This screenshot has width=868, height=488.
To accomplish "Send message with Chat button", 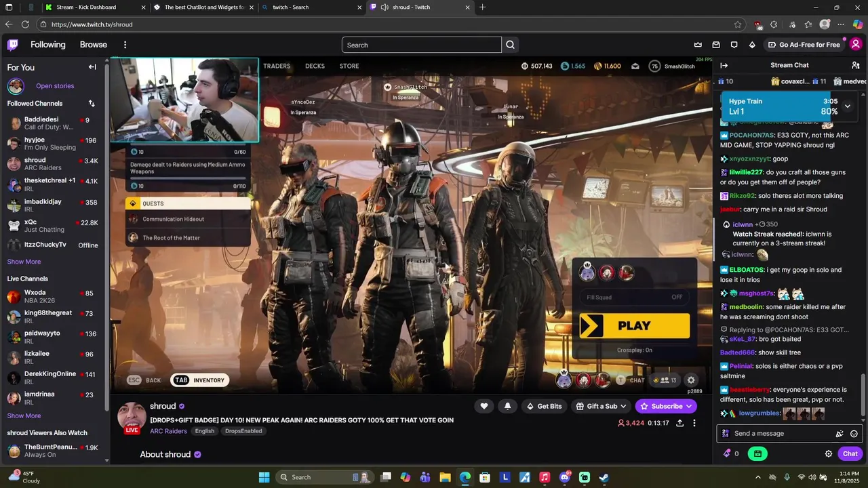I will [850, 453].
